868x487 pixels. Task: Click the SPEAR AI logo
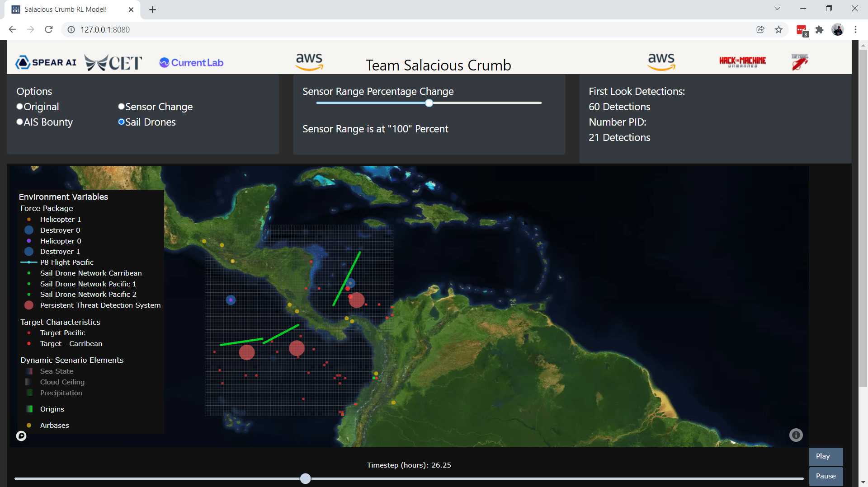pyautogui.click(x=46, y=62)
